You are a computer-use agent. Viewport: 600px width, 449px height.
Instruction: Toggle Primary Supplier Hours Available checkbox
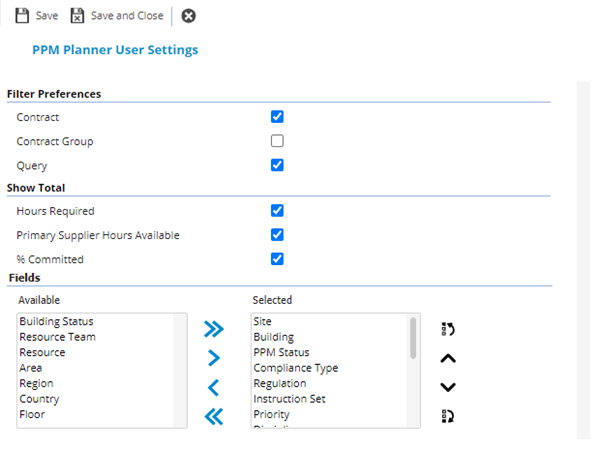(x=277, y=235)
